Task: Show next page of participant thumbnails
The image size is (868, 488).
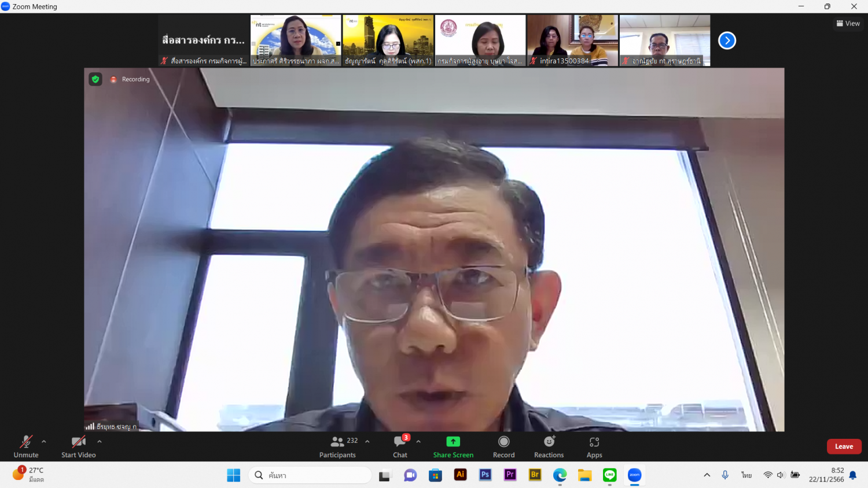Action: (x=727, y=40)
